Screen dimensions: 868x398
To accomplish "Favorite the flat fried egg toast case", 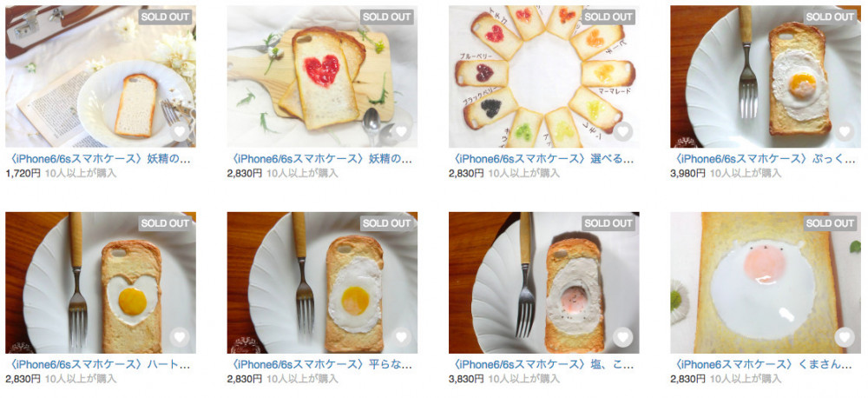I will coord(401,337).
